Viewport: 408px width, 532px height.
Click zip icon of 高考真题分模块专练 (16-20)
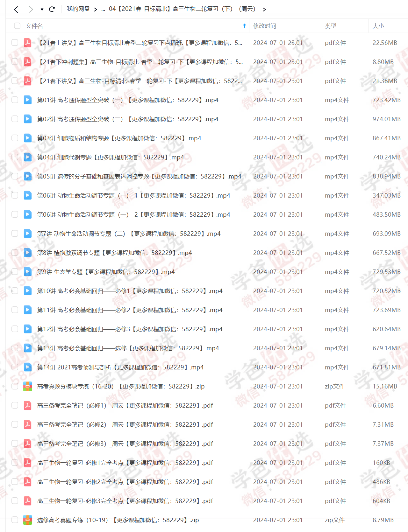pos(28,386)
